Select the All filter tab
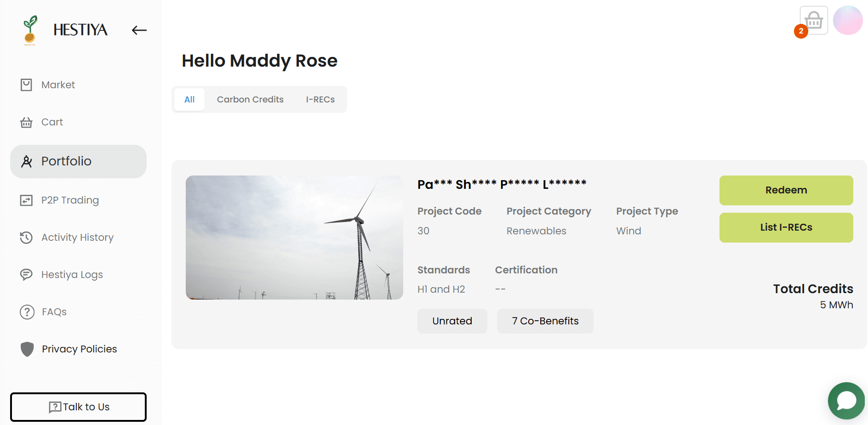Screen dimensions: 868x425 coord(189,99)
